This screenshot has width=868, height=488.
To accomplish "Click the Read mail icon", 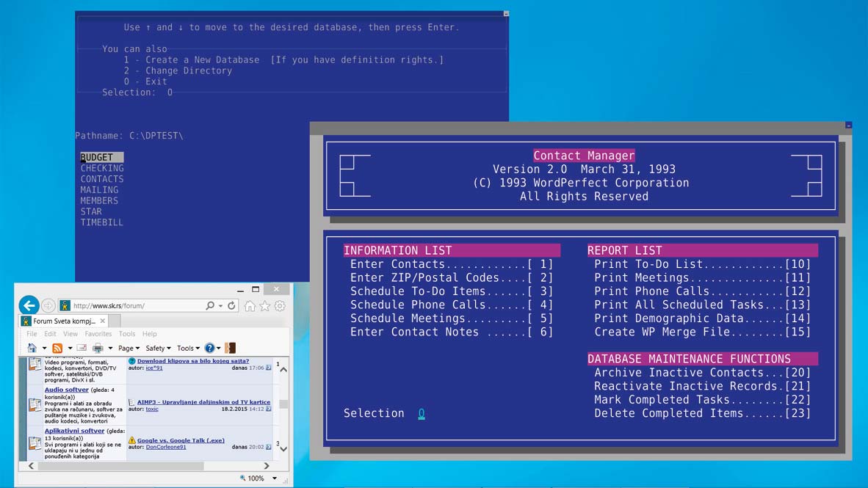I will [82, 348].
